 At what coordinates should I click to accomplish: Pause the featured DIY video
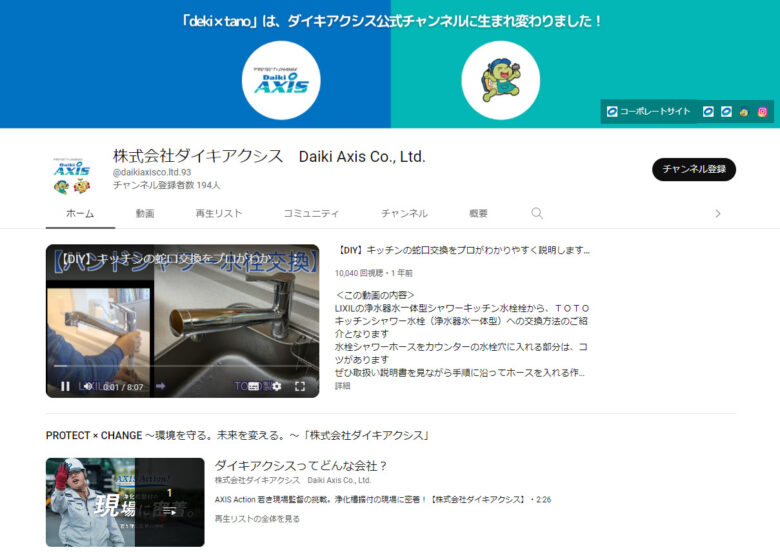click(x=65, y=386)
